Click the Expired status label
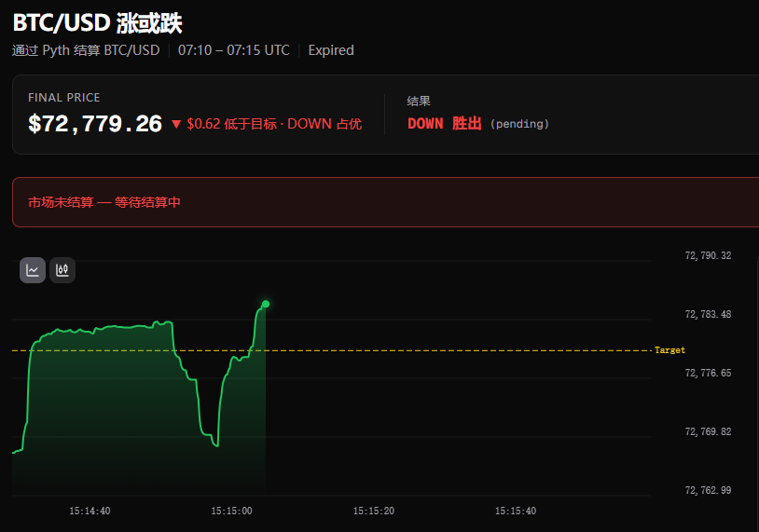 [x=331, y=50]
